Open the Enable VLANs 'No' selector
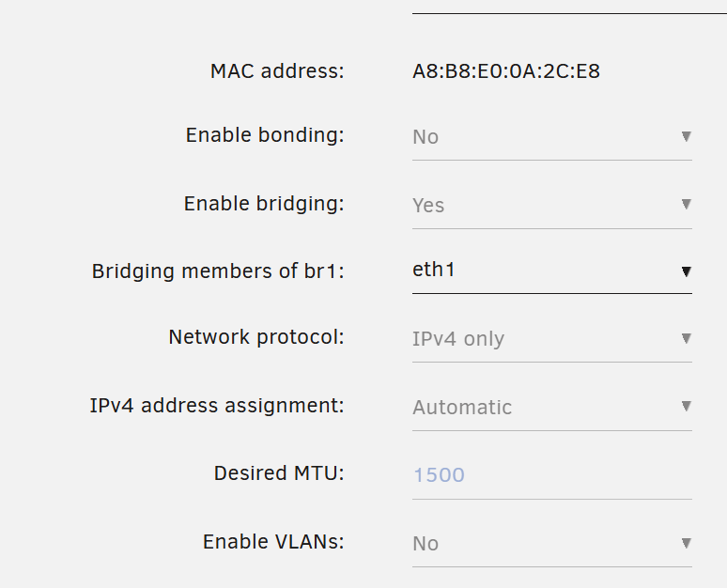 coord(551,544)
